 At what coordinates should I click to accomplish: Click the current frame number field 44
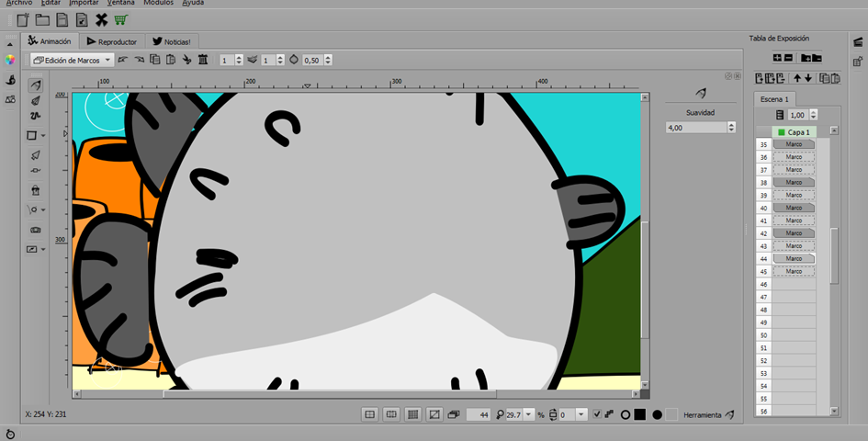(x=479, y=414)
